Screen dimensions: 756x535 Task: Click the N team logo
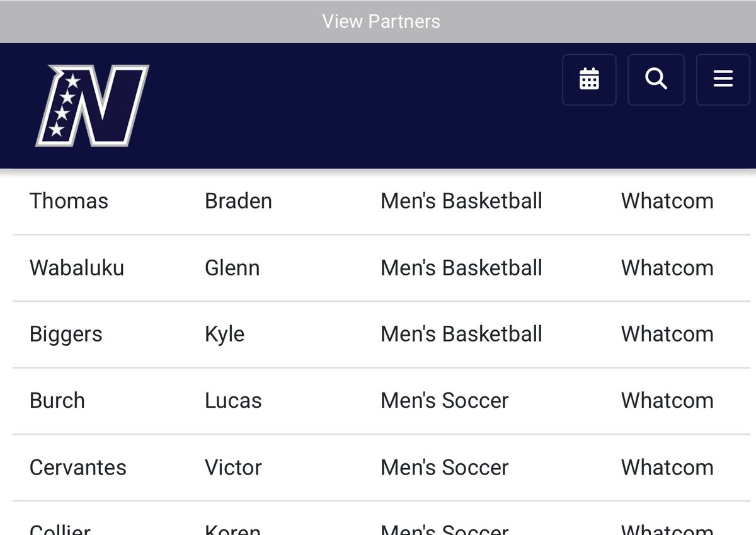[92, 105]
